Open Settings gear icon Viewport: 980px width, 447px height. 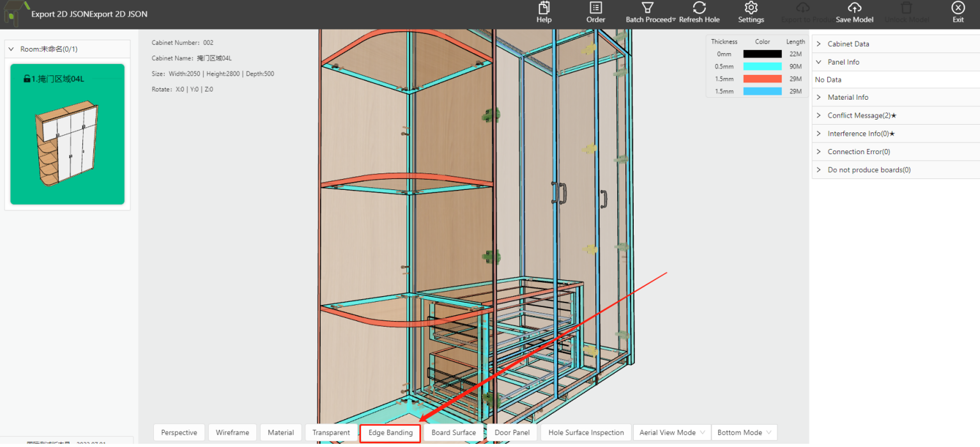(751, 8)
